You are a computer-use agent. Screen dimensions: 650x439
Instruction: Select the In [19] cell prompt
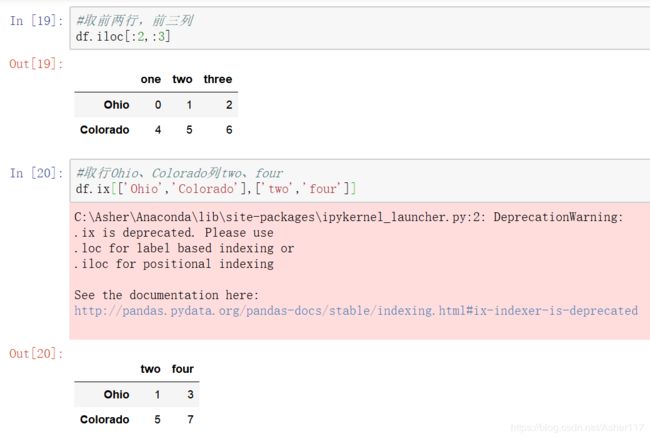[36, 20]
